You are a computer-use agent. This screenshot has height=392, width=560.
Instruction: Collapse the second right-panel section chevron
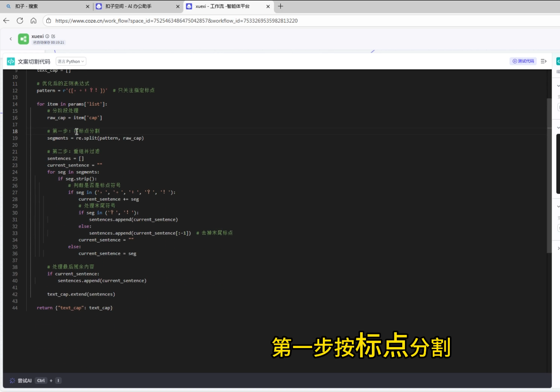pos(558,128)
